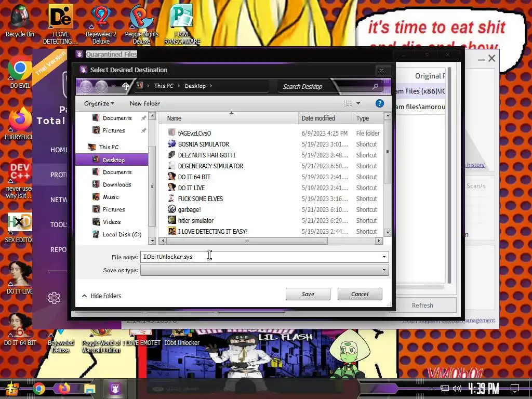Image resolution: width=532 pixels, height=399 pixels.
Task: Click New folder in the toolbar
Action: click(145, 103)
